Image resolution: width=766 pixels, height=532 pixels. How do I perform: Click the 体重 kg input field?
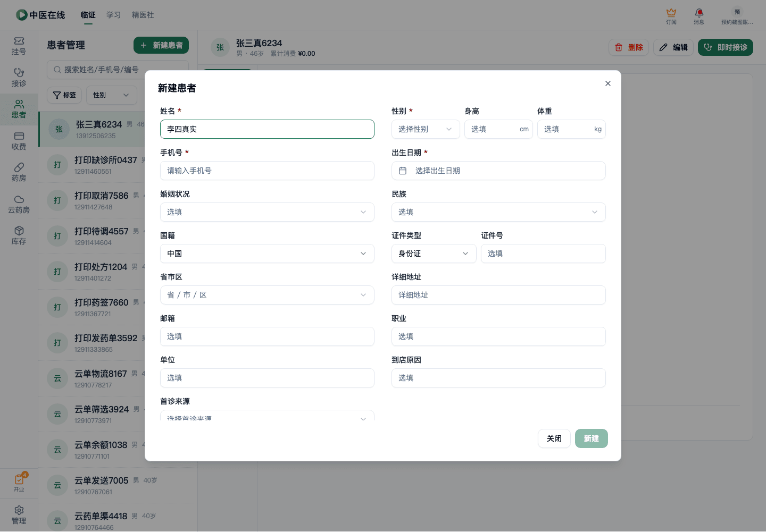[571, 129]
